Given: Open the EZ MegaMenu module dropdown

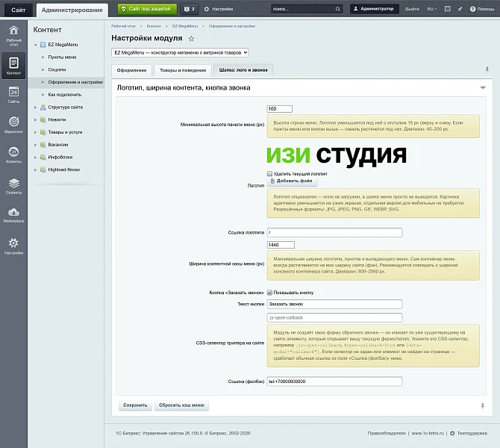Looking at the screenshot, I should 180,53.
